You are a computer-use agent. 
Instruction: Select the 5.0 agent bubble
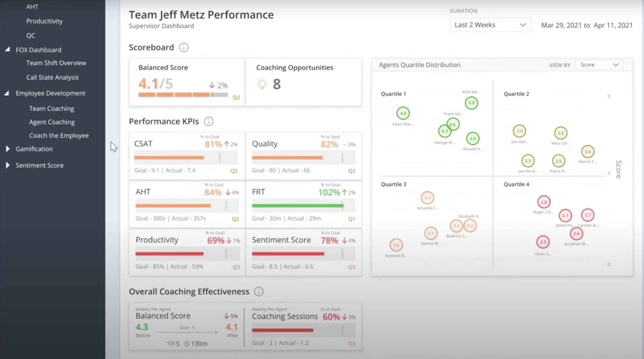[471, 103]
